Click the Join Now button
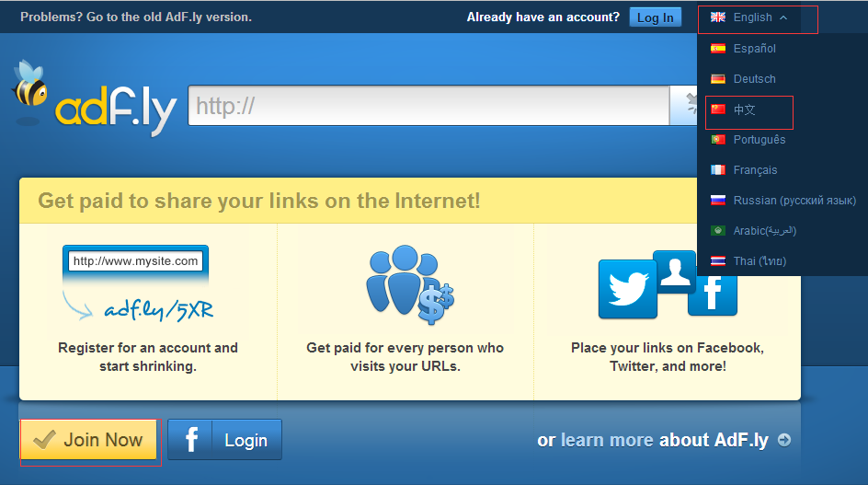Screen dimensions: 868x485 tap(88, 440)
